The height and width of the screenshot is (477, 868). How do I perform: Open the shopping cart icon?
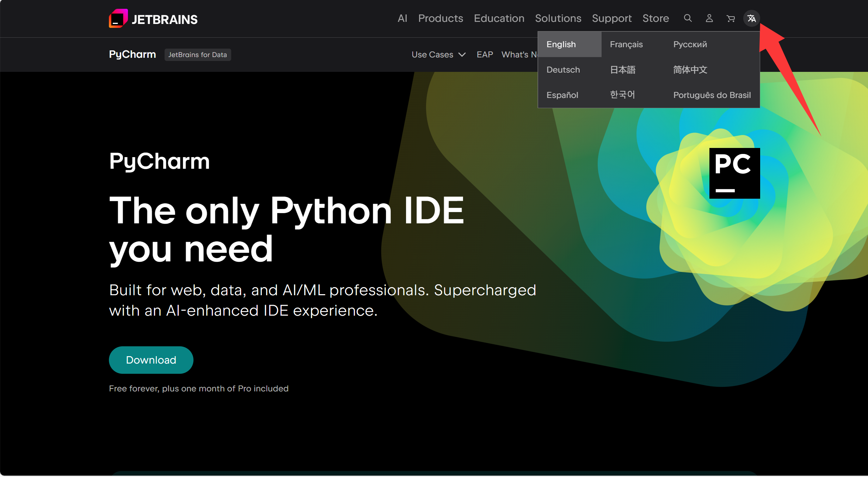[731, 18]
